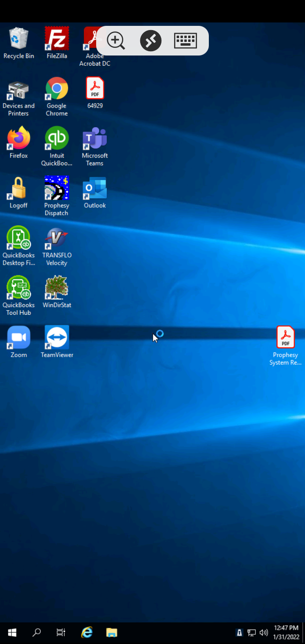This screenshot has height=644, width=305.
Task: Select the Outlook desktop shortcut
Action: [95, 193]
